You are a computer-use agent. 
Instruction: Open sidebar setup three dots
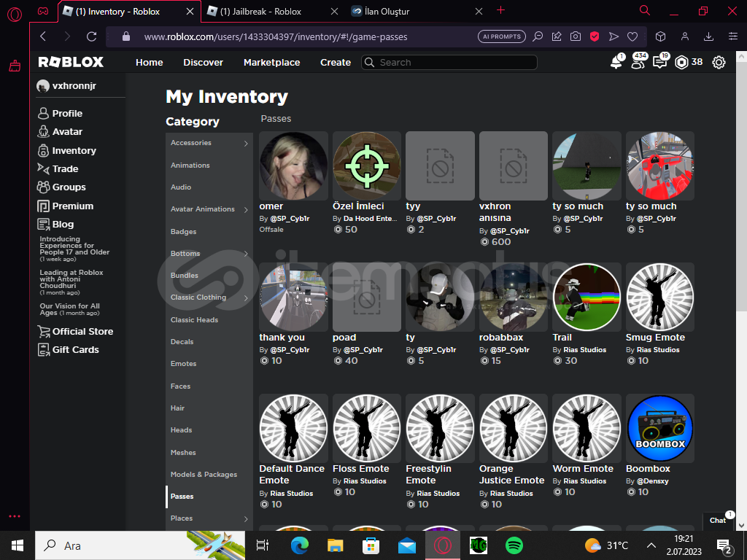coord(15,516)
